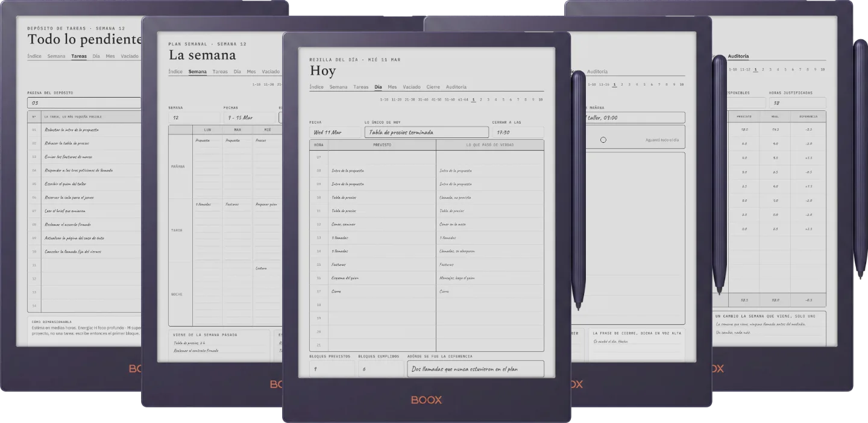Select the MAR column header in La semana

pos(237,130)
